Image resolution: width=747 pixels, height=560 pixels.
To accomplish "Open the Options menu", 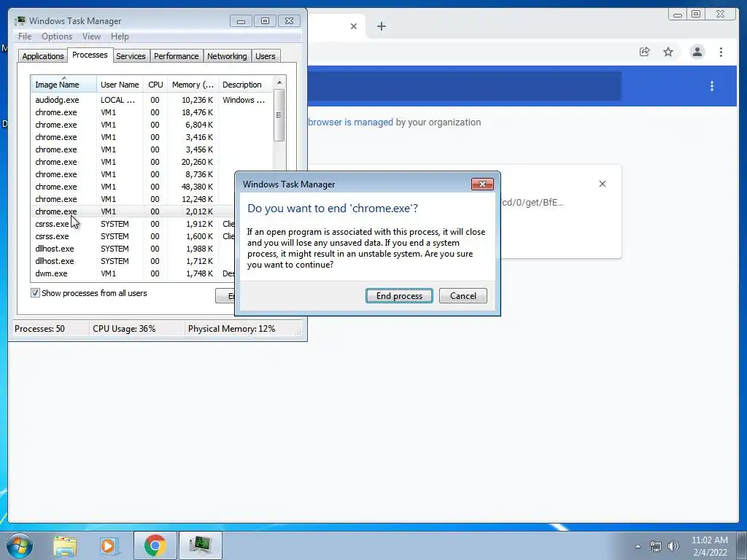I will click(57, 36).
